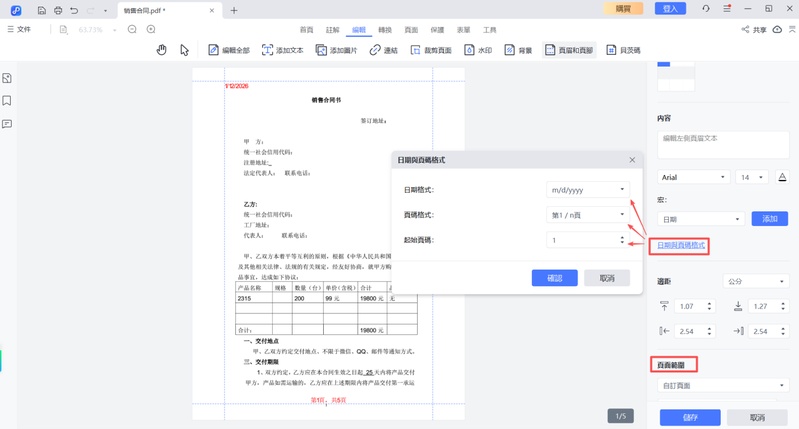Switch to the 轉換 ribbon tab

385,30
